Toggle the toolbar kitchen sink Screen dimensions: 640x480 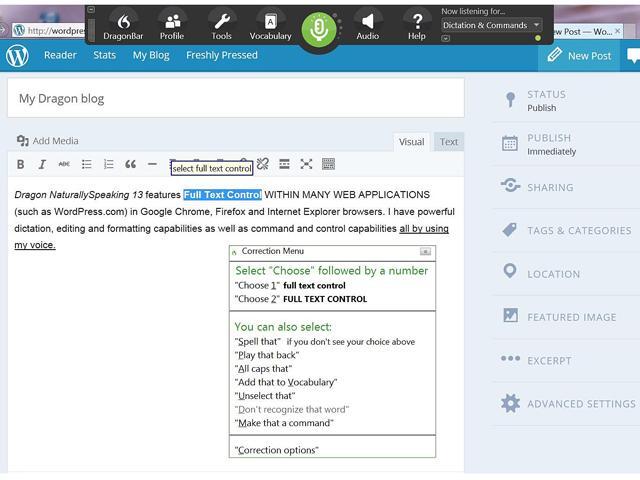329,164
